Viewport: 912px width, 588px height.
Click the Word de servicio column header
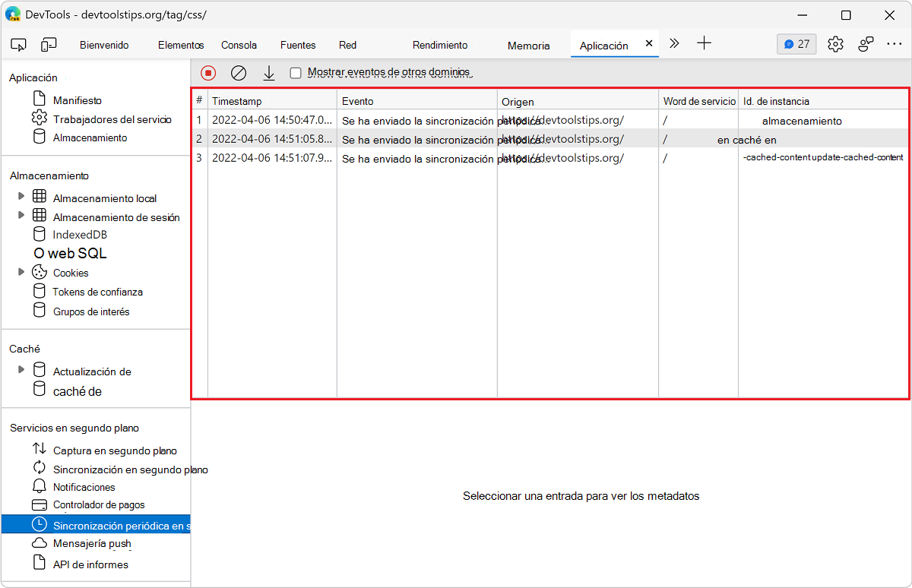point(698,101)
